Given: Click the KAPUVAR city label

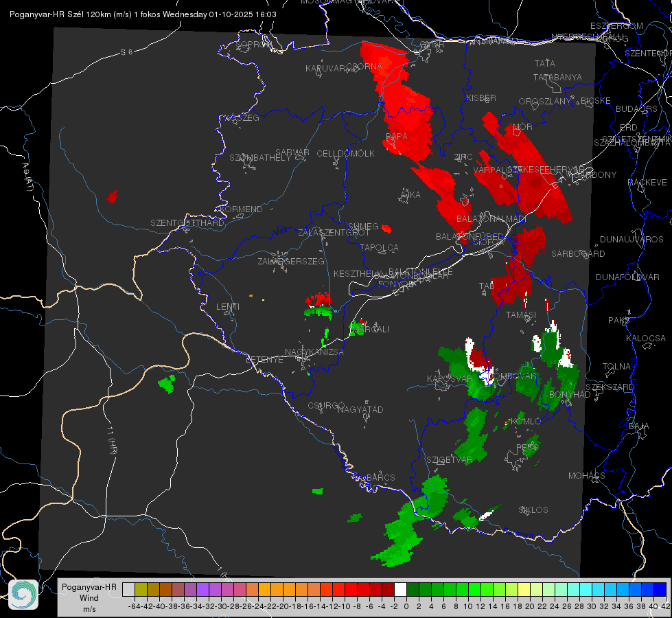Looking at the screenshot, I should pos(325,69).
